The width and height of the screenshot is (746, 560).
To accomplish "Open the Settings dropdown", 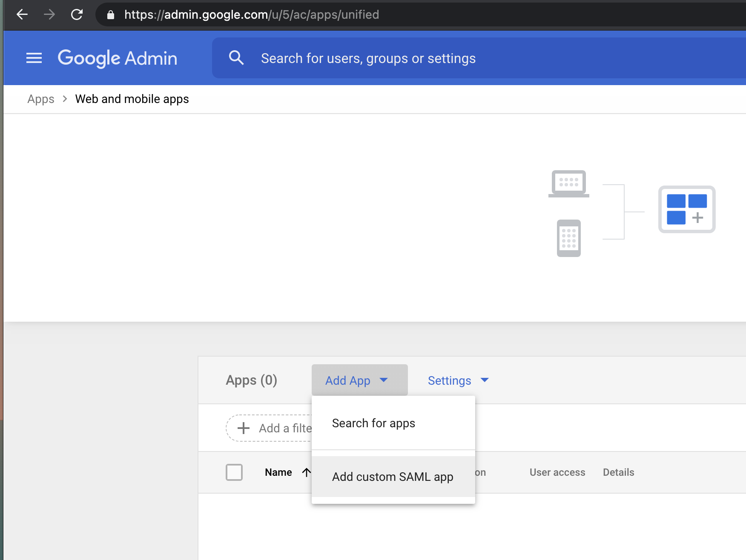I will [x=457, y=380].
